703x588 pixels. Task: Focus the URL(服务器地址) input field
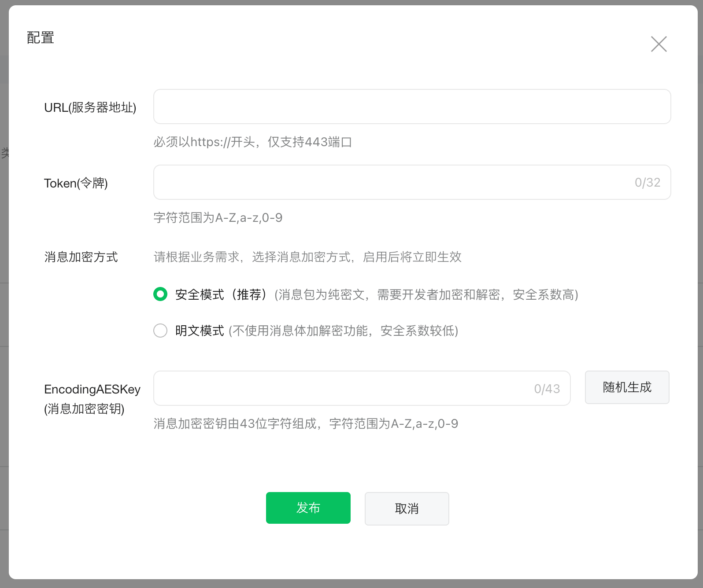411,107
